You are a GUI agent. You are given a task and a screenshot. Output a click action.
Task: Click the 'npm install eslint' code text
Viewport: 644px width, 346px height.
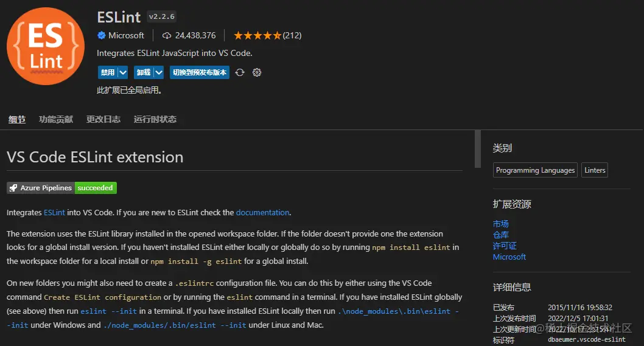pyautogui.click(x=411, y=247)
